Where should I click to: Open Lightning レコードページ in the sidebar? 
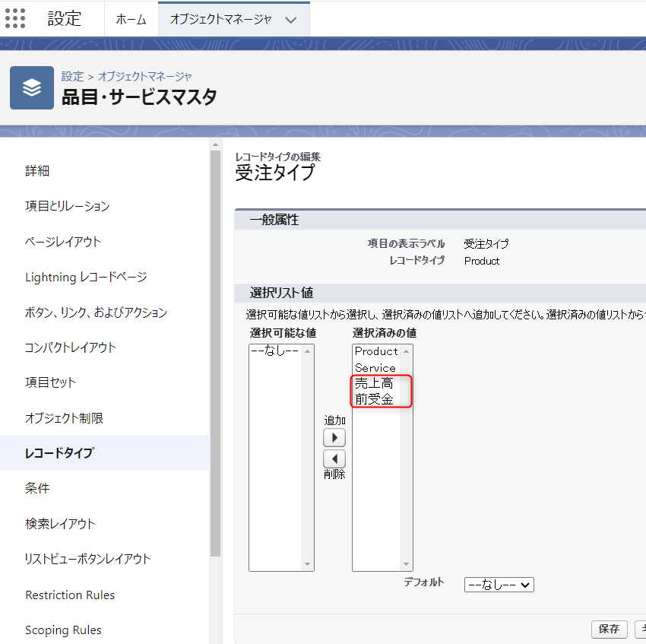click(86, 277)
